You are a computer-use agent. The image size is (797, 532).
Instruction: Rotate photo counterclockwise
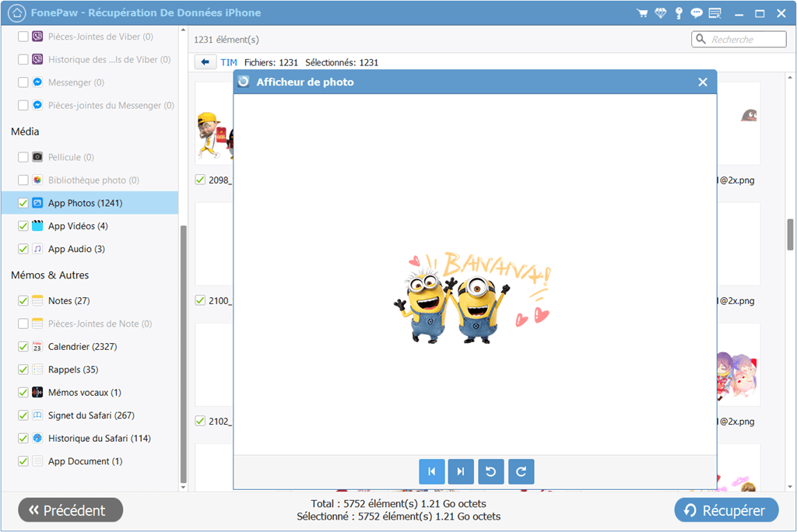(491, 471)
